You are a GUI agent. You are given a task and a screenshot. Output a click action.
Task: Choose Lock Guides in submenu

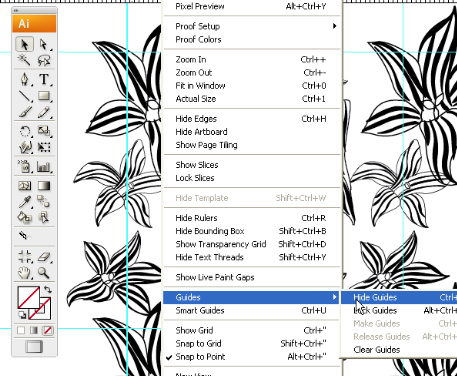(399, 310)
